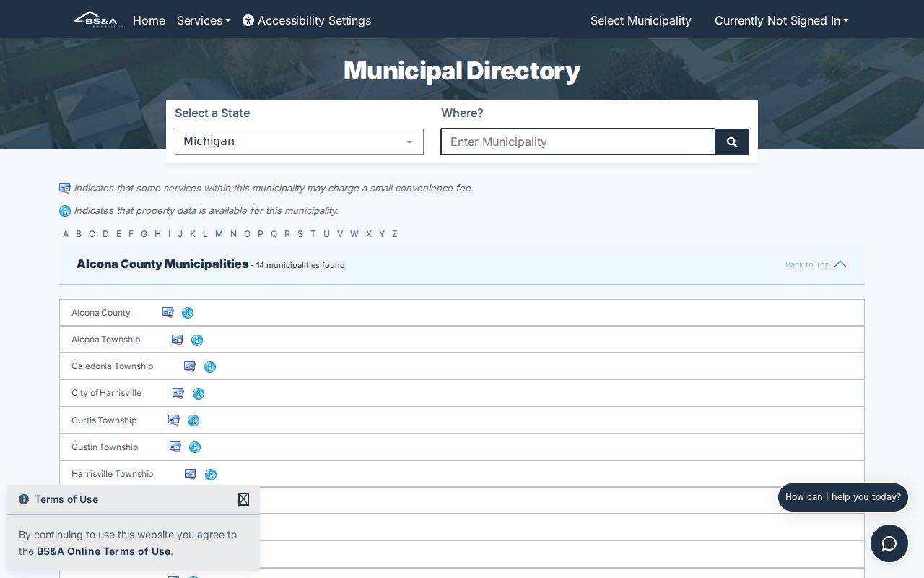Click the municipality search magnifier button
Viewport: 924px width, 578px height.
732,142
